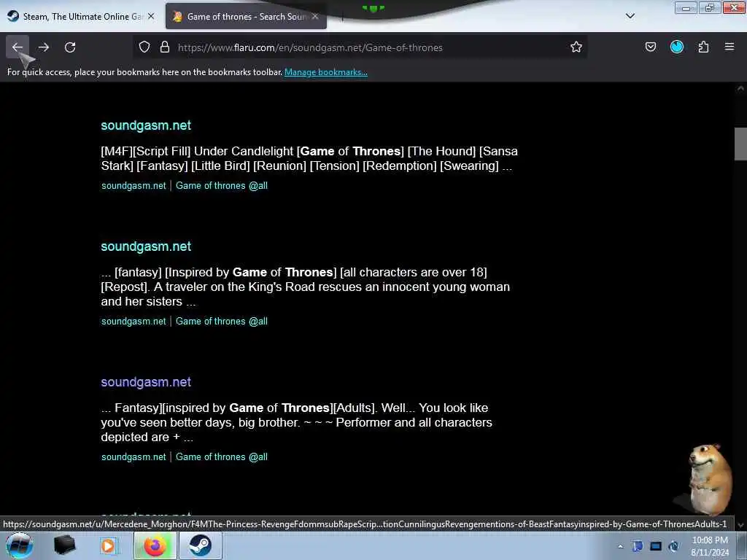Click the big brother result description text
This screenshot has height=560, width=747.
pos(296,423)
